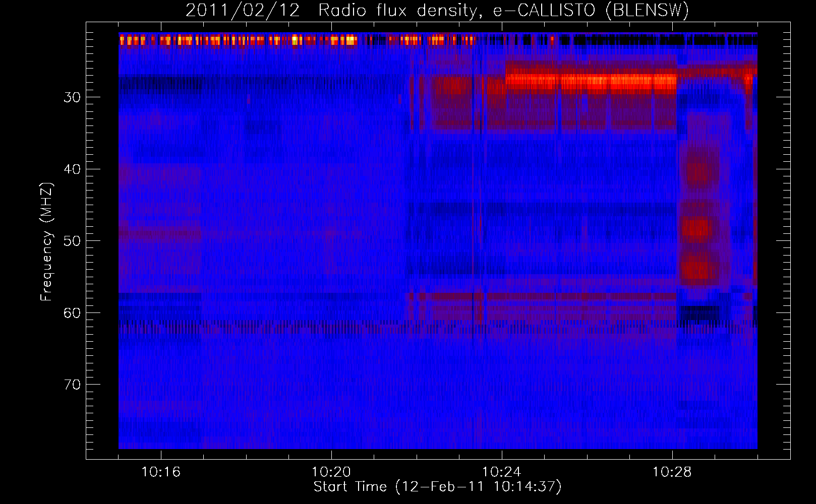Click the plot title "2011/02/12 Radio flux density, e-CALLISTO (BLENSW)"
Screen dimensions: 816x504
(437, 11)
